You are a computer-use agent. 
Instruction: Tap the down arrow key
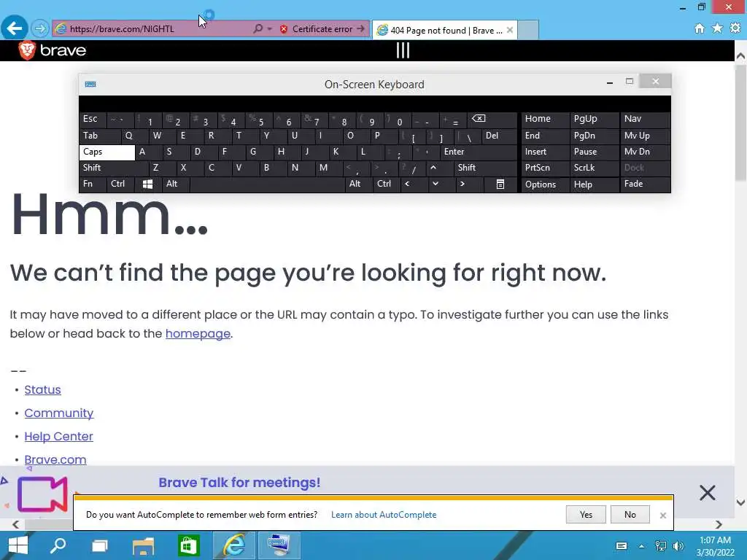tap(441, 184)
